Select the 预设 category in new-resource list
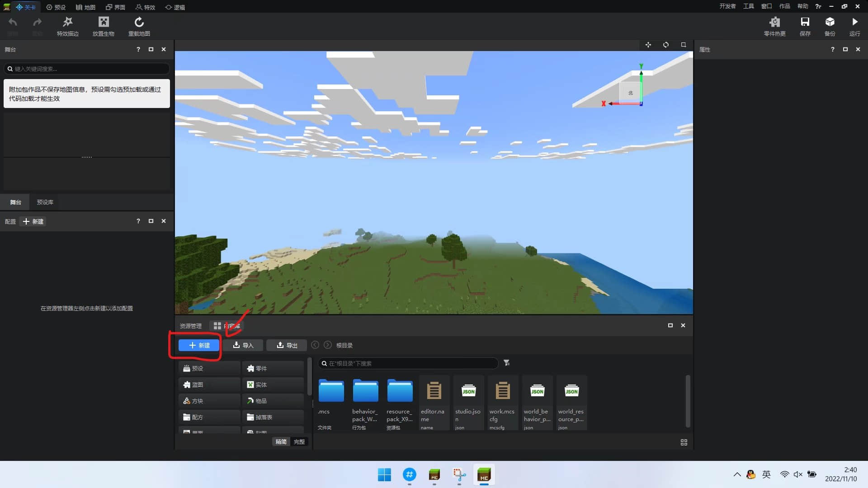The width and height of the screenshot is (868, 488). click(209, 368)
